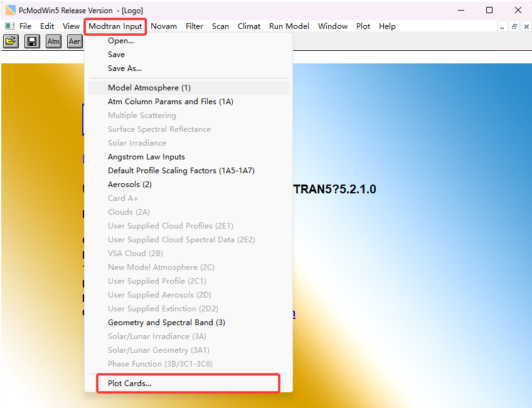Click the TRAN5?5.2.1.0 version text
This screenshot has height=408, width=532.
(x=335, y=190)
